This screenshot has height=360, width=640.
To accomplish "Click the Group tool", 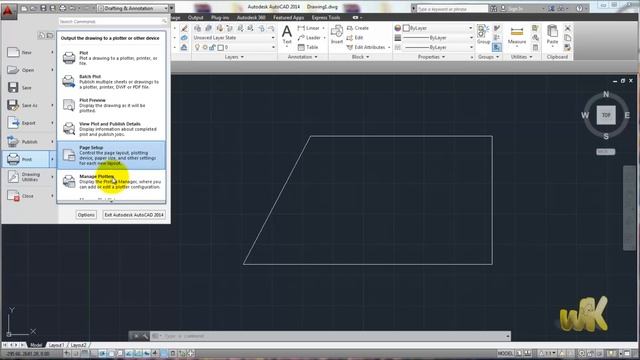I will click(483, 34).
